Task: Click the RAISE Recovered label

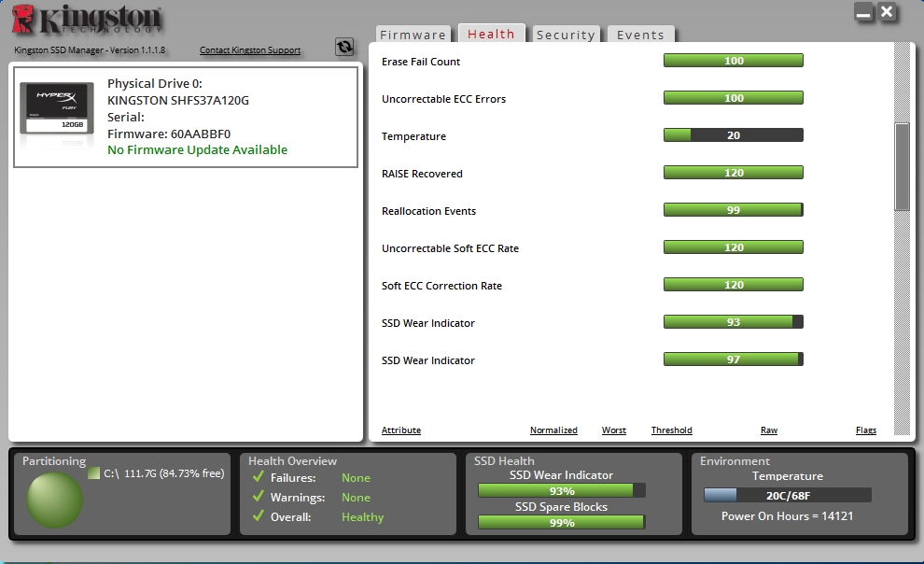Action: click(422, 174)
